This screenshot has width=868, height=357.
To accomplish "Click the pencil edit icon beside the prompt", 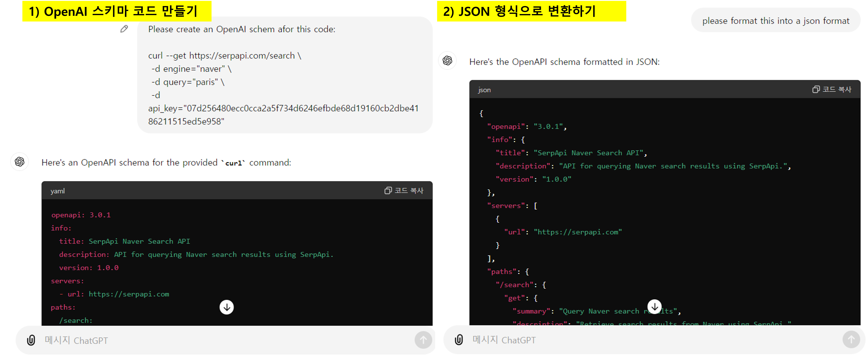I will [x=124, y=29].
